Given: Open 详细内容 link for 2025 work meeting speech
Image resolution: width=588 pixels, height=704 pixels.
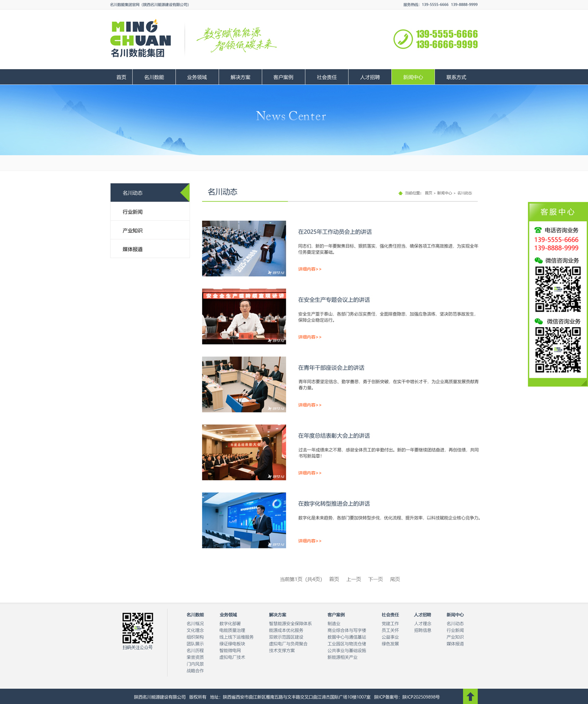Looking at the screenshot, I should (x=310, y=269).
